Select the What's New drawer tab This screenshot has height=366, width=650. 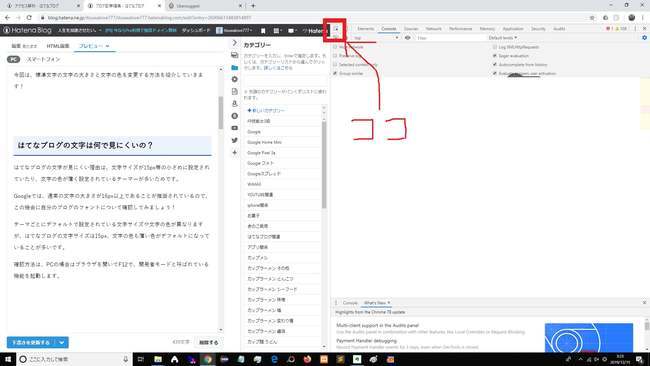pyautogui.click(x=376, y=303)
